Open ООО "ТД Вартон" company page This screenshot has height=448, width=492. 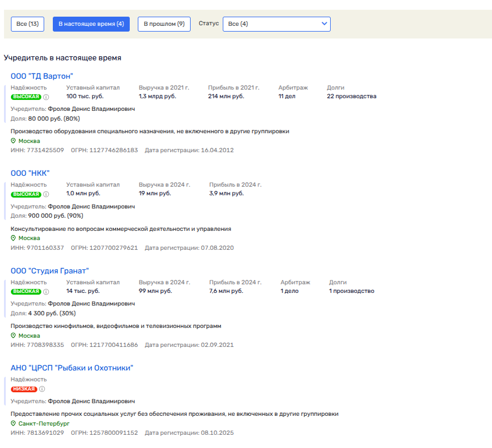(42, 76)
